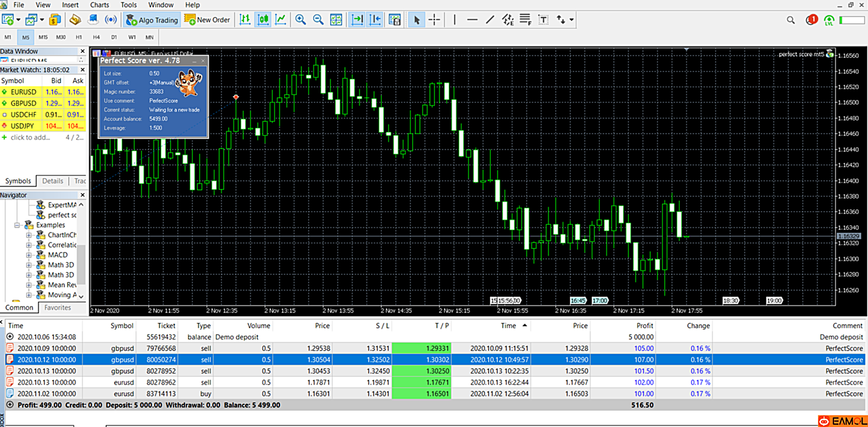Switch chart to Candlesticks style
The image size is (868, 427).
263,20
